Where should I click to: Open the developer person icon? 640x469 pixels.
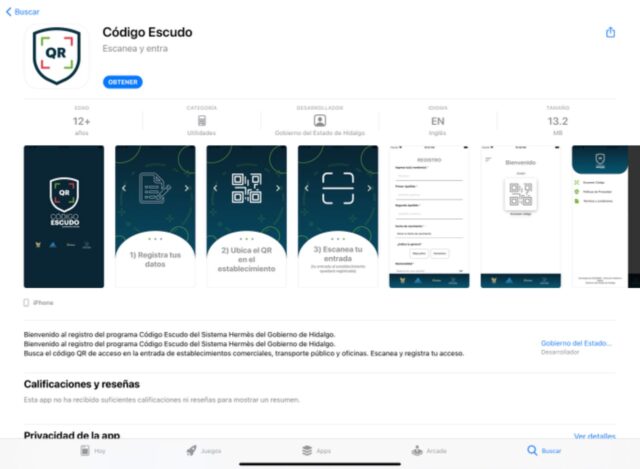[320, 120]
